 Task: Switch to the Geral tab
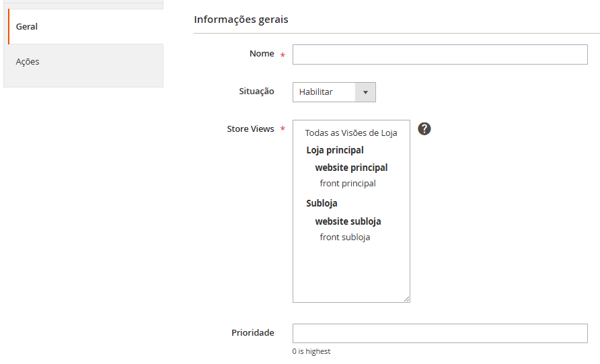click(x=27, y=27)
